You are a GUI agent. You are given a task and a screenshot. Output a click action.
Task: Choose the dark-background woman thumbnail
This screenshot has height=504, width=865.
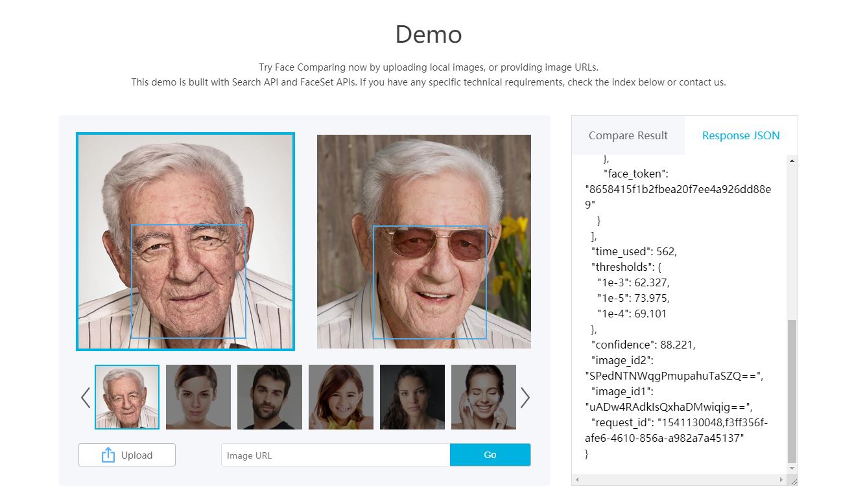click(x=412, y=397)
